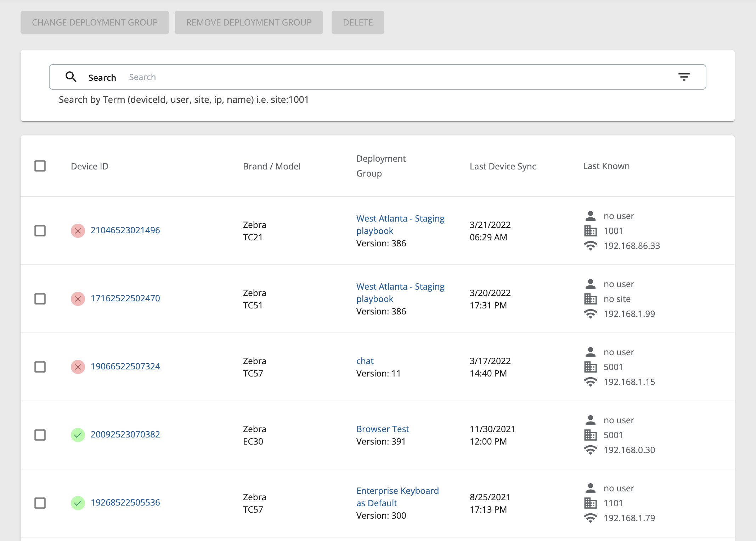The image size is (756, 541).
Task: Click building icon next to 1101
Action: point(590,503)
